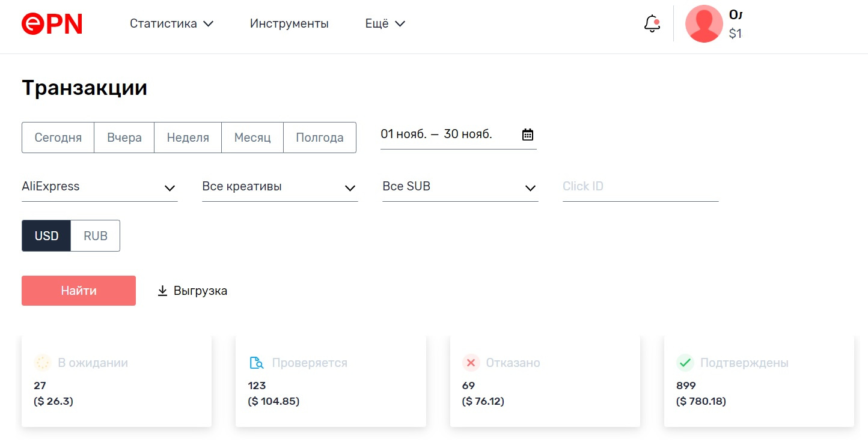The width and height of the screenshot is (868, 448).
Task: Select the Сегодня period filter
Action: click(x=58, y=138)
